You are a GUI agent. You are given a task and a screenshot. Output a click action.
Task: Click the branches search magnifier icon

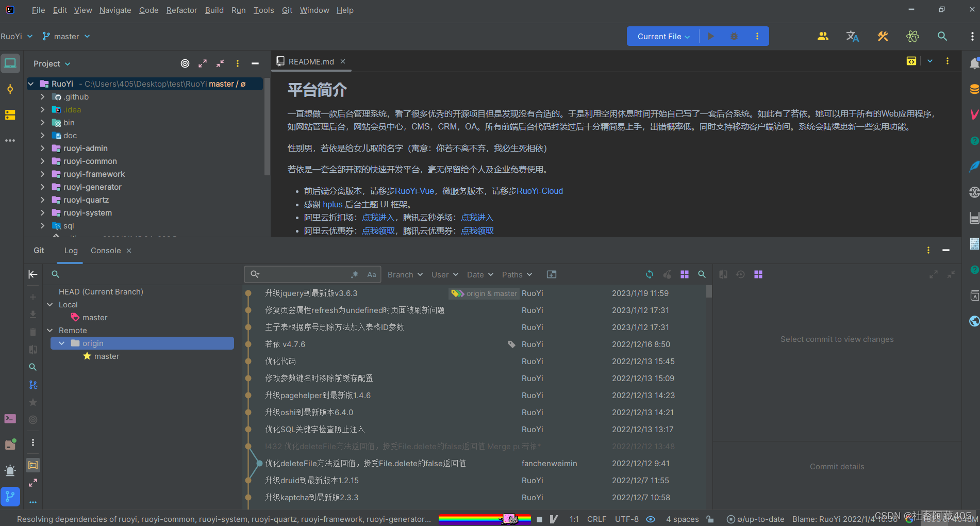56,274
